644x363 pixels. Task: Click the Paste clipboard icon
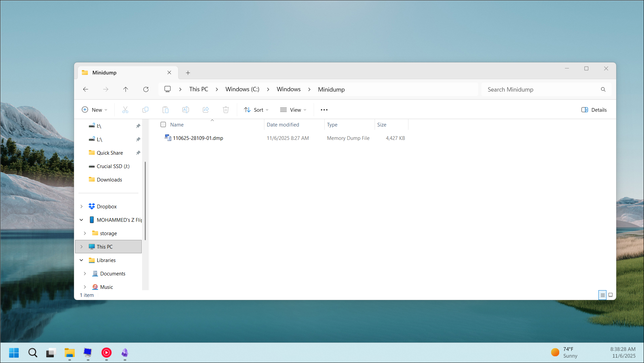coord(166,110)
